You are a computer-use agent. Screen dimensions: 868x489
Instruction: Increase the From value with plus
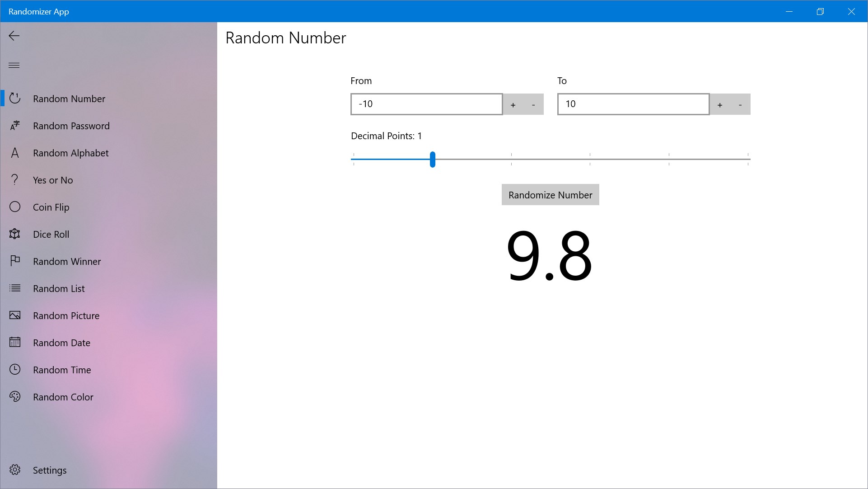pos(513,105)
